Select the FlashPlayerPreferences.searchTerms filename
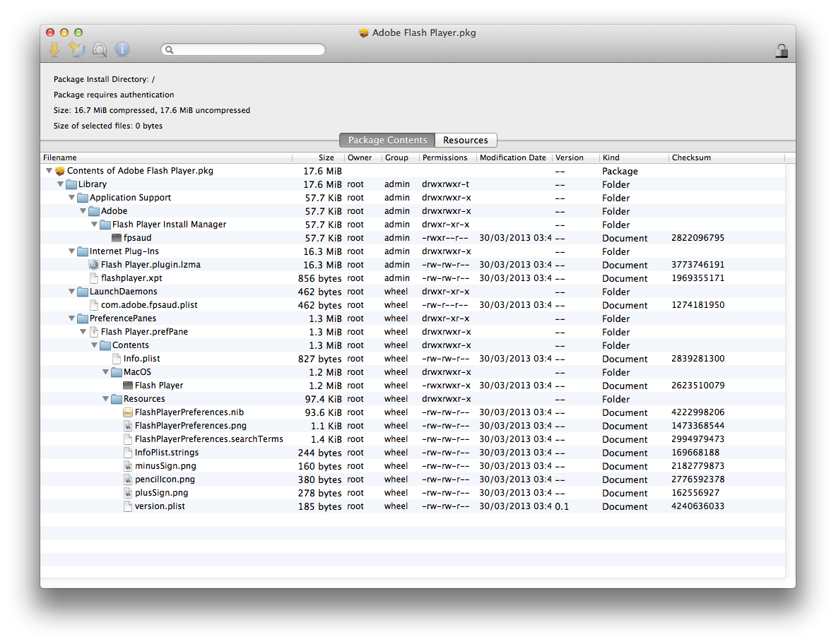The height and width of the screenshot is (644, 836). click(x=209, y=439)
